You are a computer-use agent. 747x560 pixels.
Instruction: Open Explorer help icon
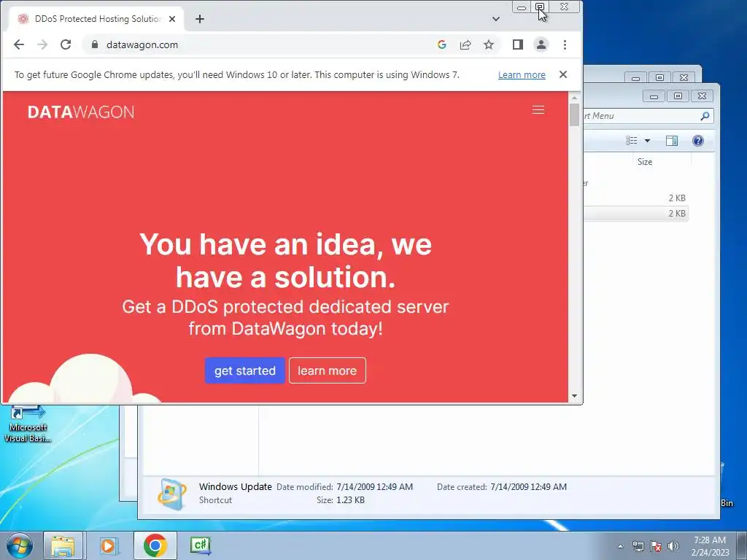pyautogui.click(x=698, y=141)
